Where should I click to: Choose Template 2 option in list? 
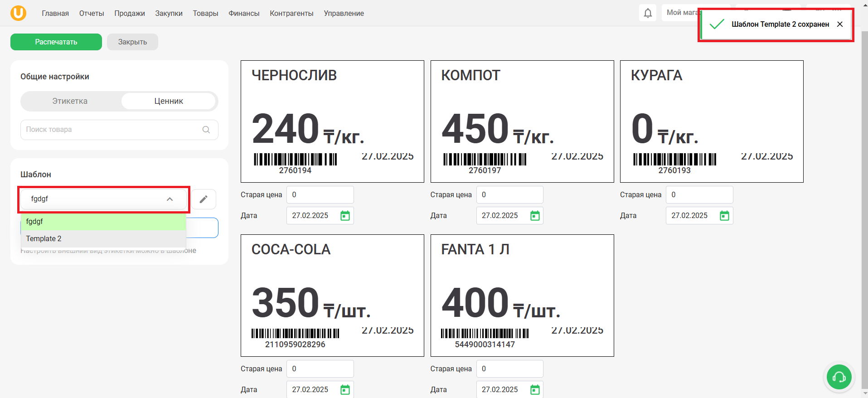pos(103,239)
